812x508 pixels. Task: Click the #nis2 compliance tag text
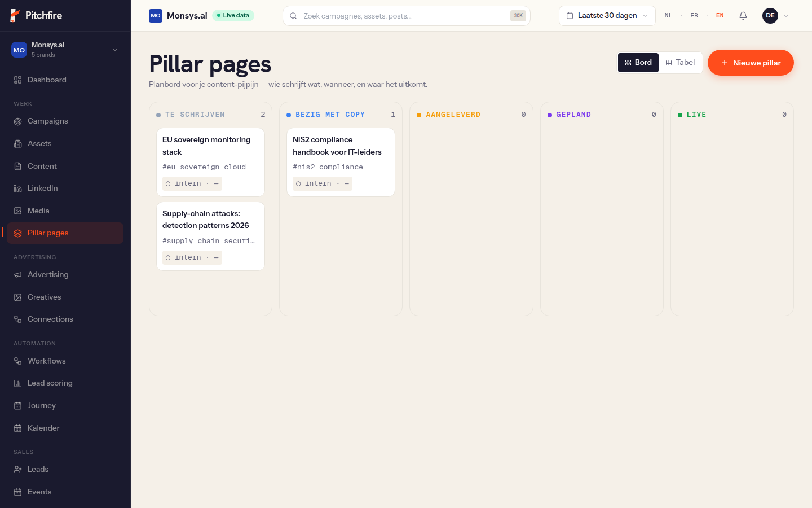328,167
